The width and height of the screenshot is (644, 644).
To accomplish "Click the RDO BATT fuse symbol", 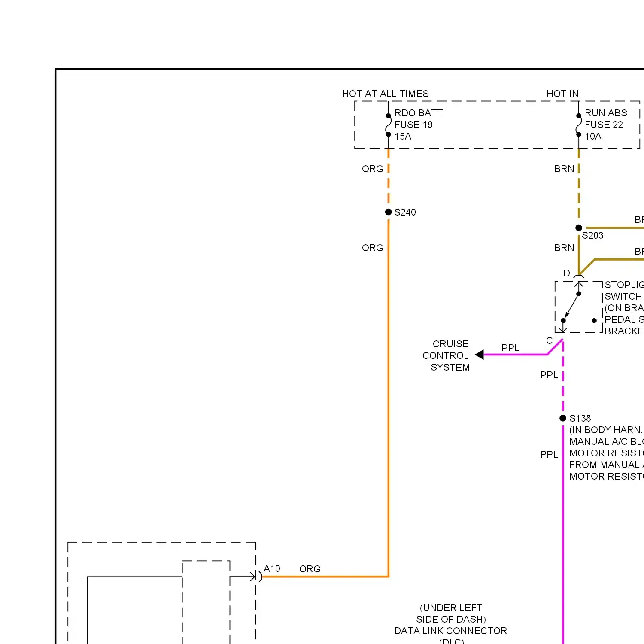I will point(388,125).
